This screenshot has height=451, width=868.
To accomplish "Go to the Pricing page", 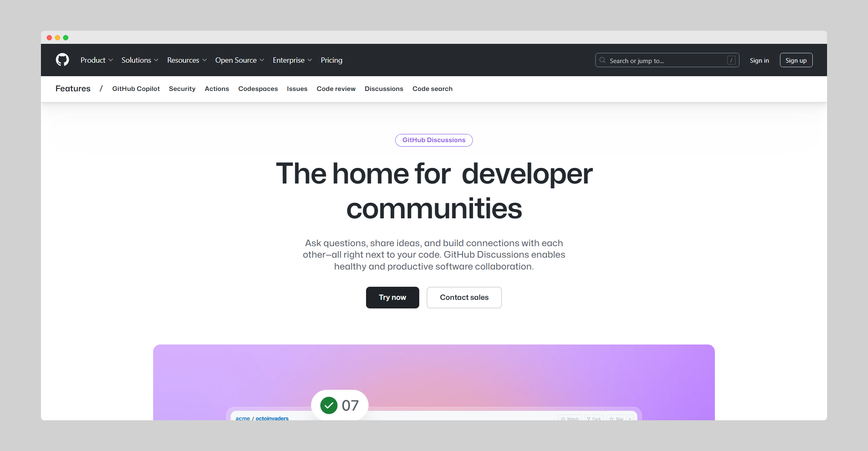I will point(331,60).
